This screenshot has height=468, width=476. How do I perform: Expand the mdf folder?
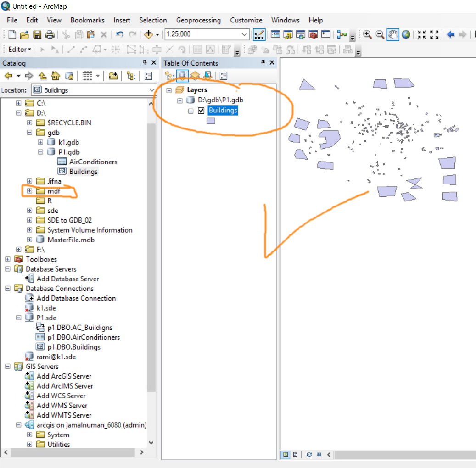click(29, 191)
